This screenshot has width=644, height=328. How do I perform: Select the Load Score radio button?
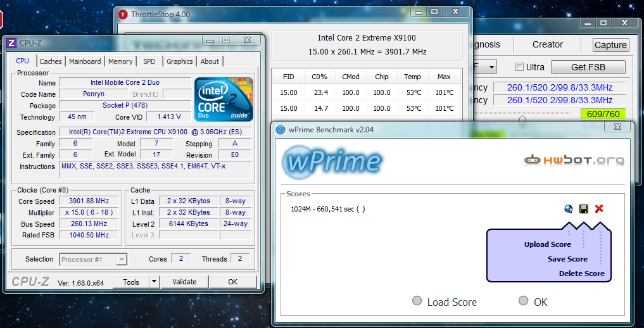(x=417, y=301)
